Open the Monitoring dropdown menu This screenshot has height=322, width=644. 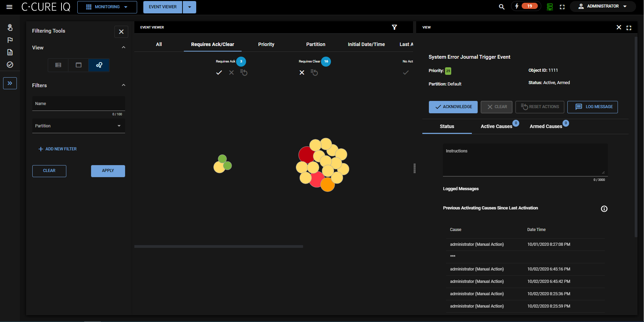(x=107, y=7)
